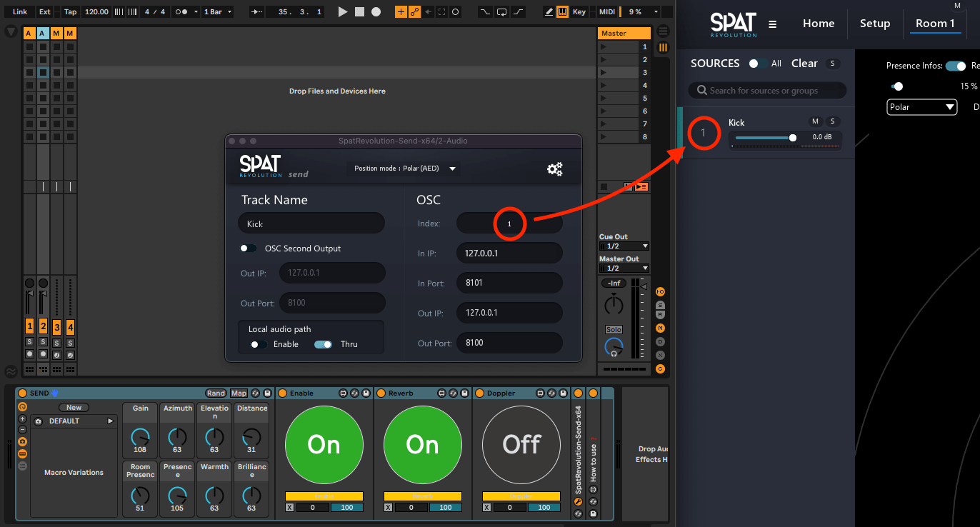
Task: Enable the Local audio path switch
Action: click(258, 344)
